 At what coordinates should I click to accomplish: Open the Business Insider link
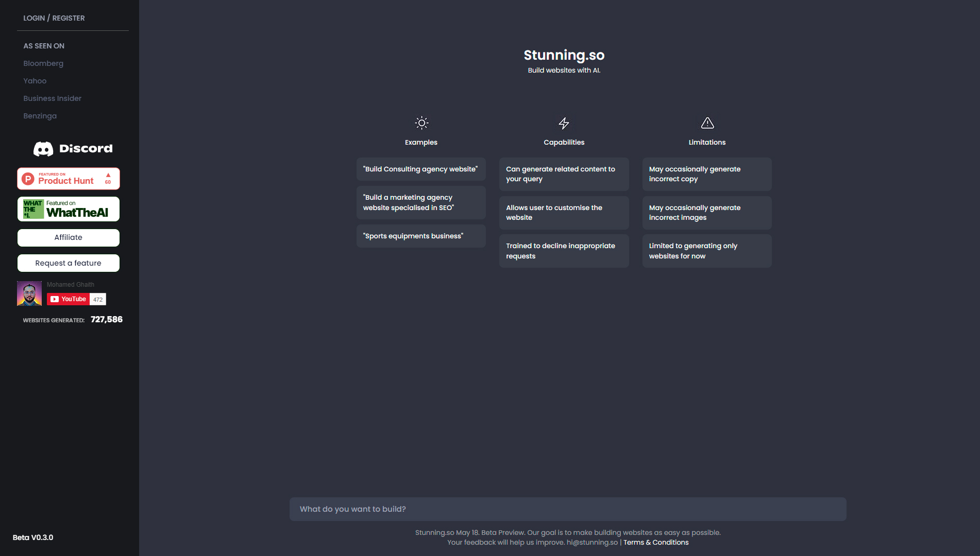[x=52, y=98]
